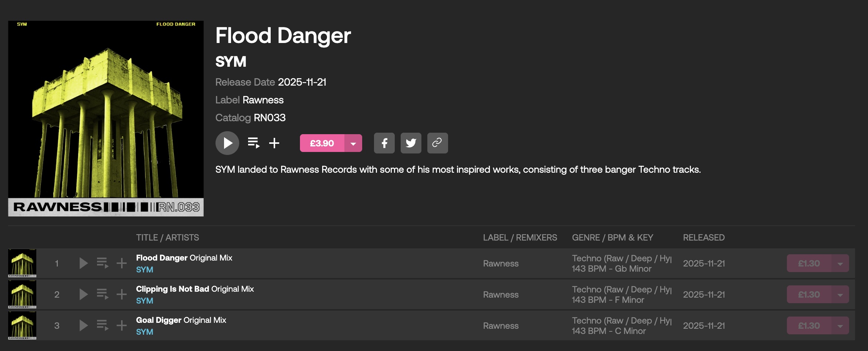Click the large Flood Danger album artwork
This screenshot has width=868, height=351.
pos(106,119)
